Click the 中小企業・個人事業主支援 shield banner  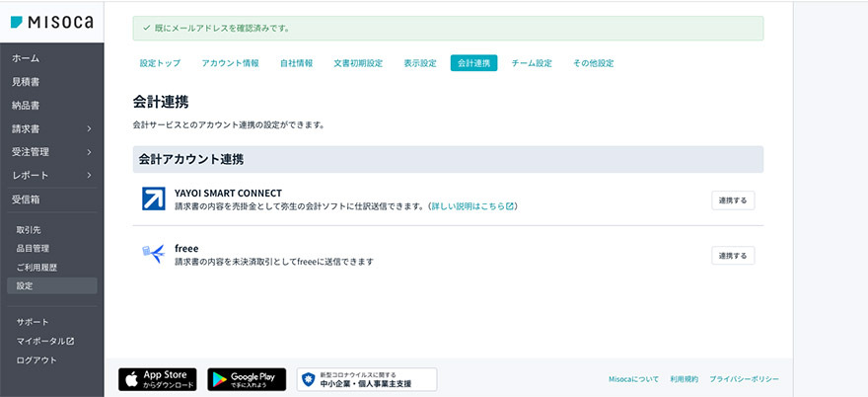tap(366, 379)
